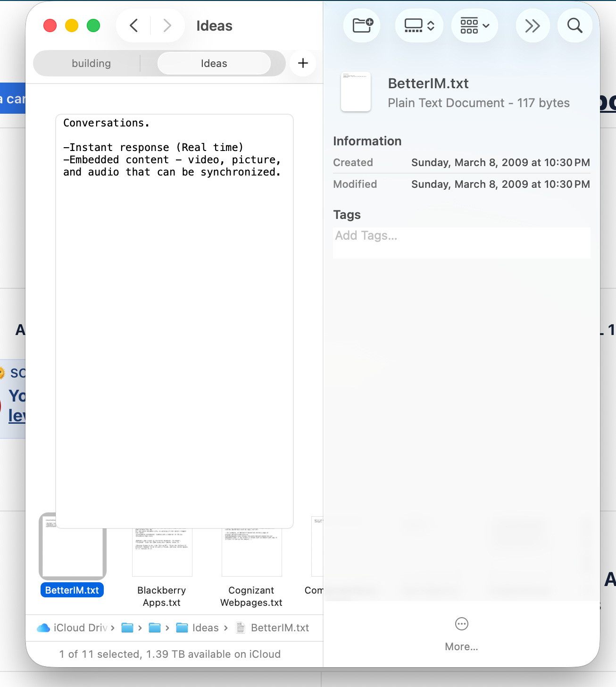The width and height of the screenshot is (616, 687).
Task: Create a new folder using toolbar icon
Action: (362, 25)
